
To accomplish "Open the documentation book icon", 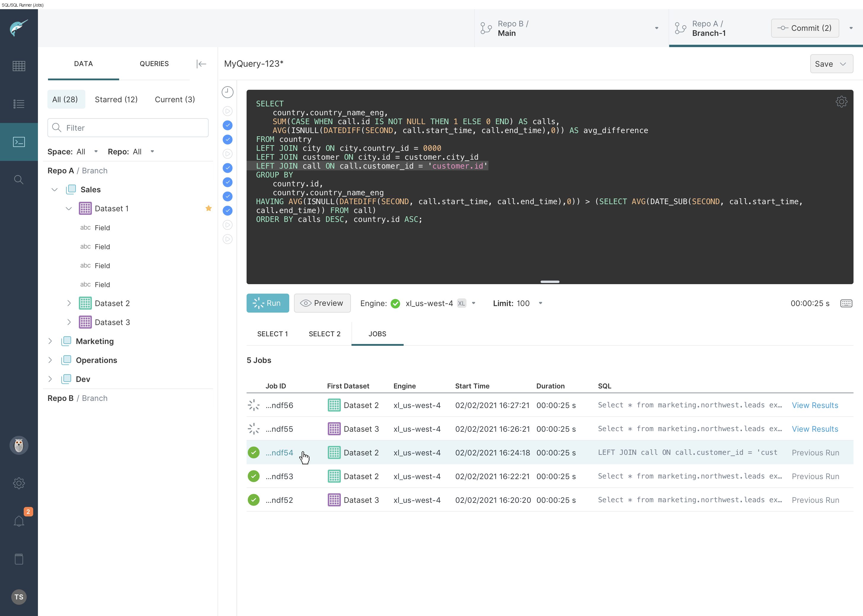I will coord(19,559).
